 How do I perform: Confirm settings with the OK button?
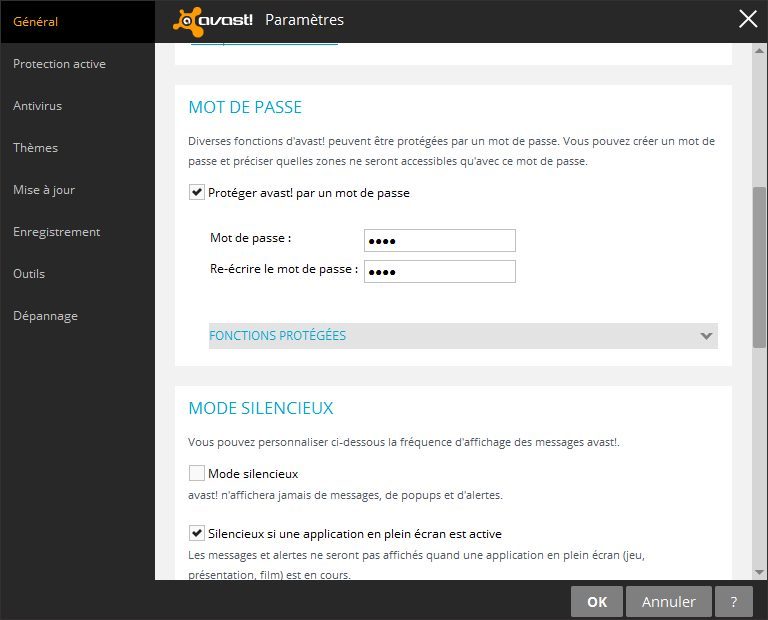(597, 602)
